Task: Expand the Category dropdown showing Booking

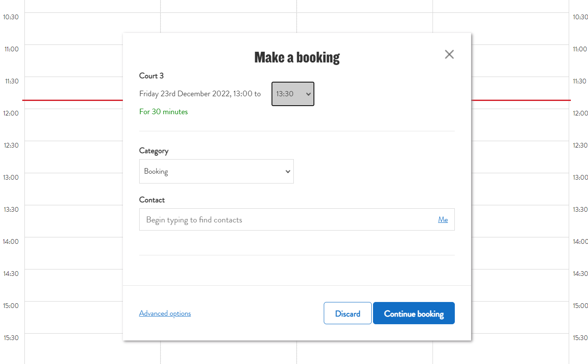Action: pyautogui.click(x=216, y=172)
